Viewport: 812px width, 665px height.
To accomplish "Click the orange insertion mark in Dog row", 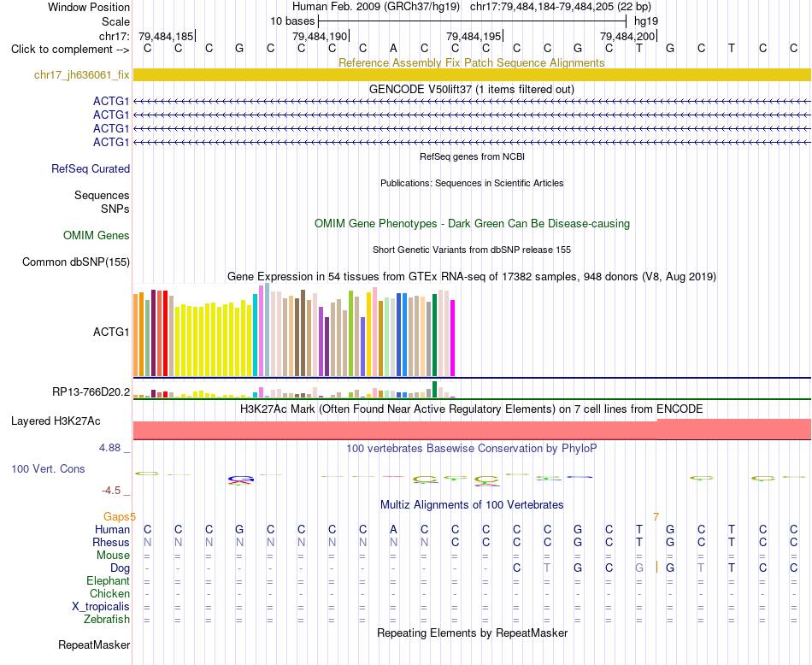I will (656, 567).
